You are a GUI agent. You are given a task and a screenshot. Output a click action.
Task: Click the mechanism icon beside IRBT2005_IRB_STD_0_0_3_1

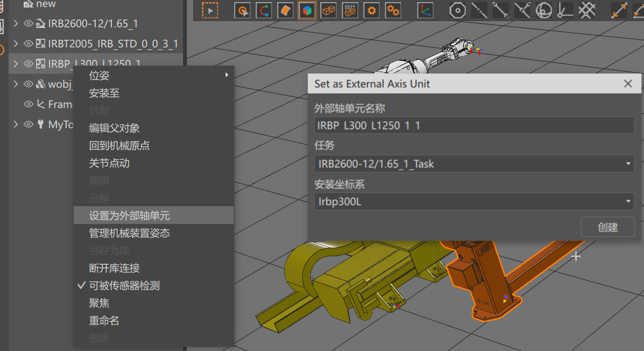(40, 44)
